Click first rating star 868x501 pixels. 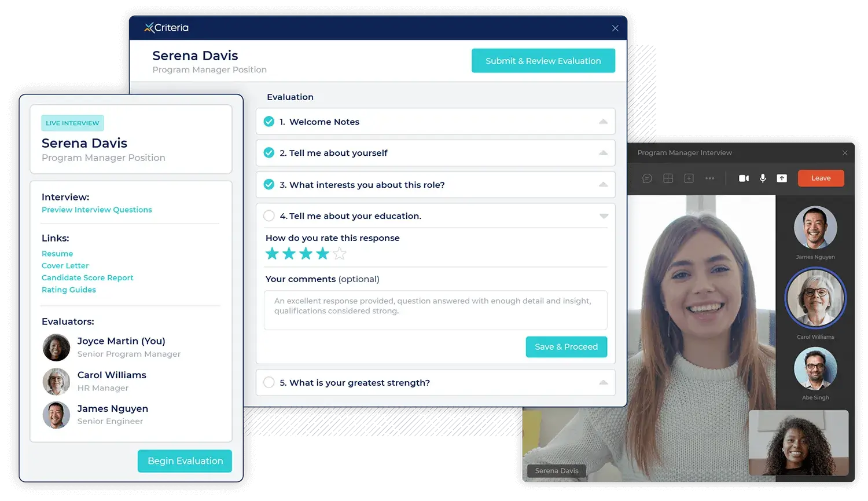click(272, 253)
